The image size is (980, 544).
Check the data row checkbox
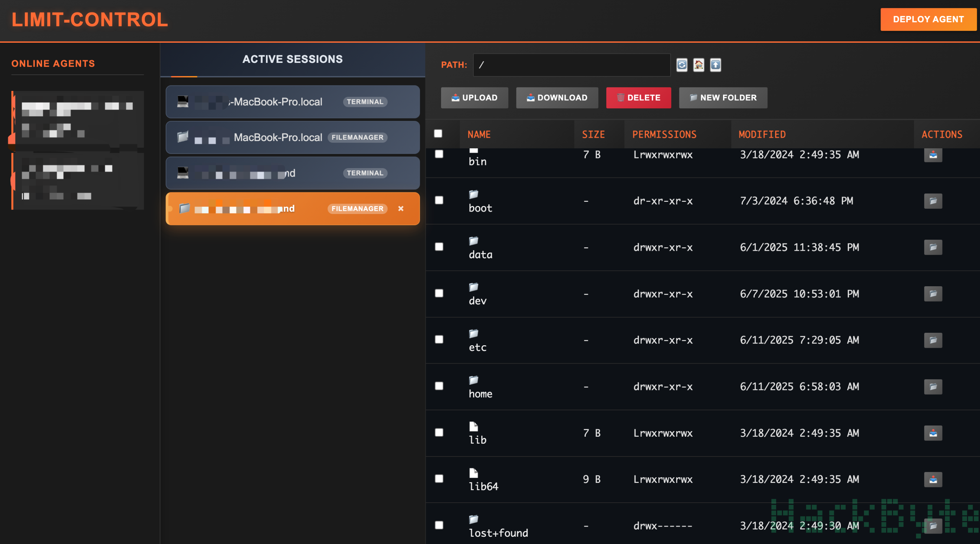coord(439,247)
